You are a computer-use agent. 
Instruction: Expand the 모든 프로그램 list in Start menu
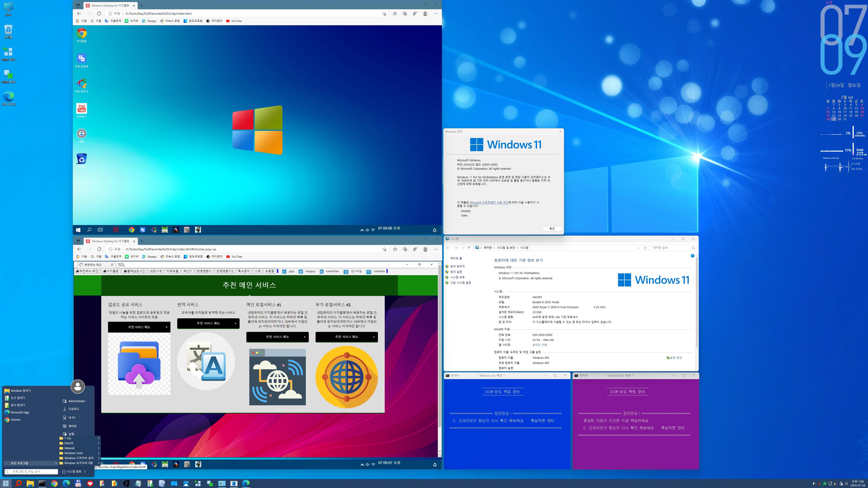pos(31,463)
